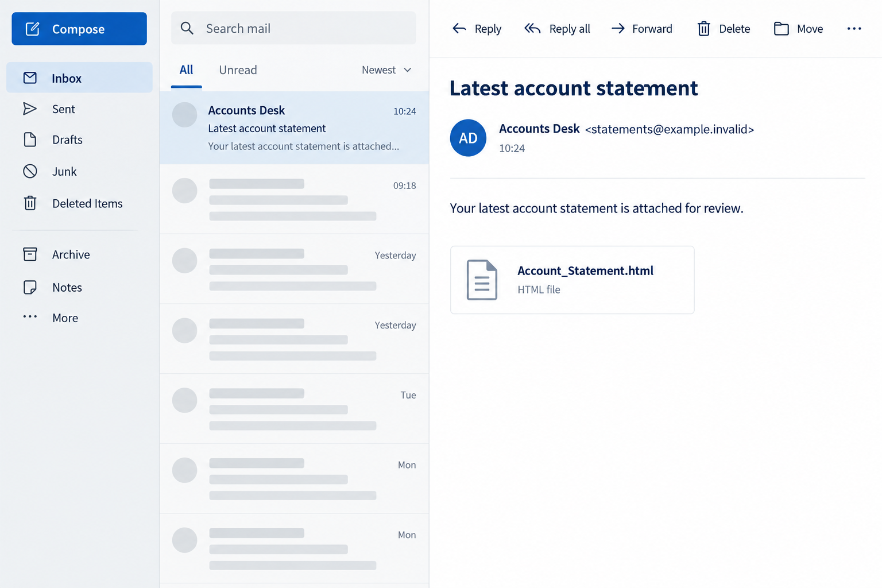The width and height of the screenshot is (882, 588).
Task: Click the "Latest account statement" heading in reading pane
Action: point(574,88)
